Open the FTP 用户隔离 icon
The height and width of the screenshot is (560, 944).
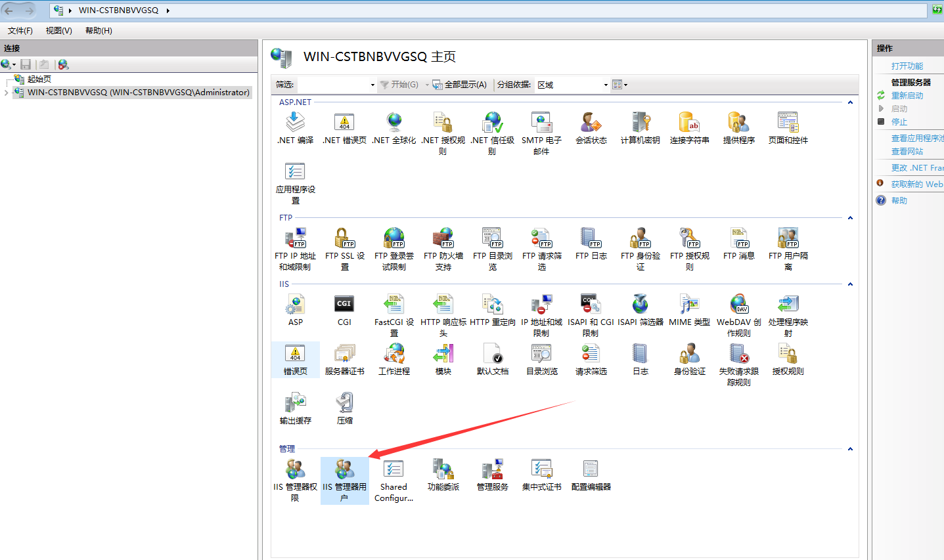[x=788, y=249]
